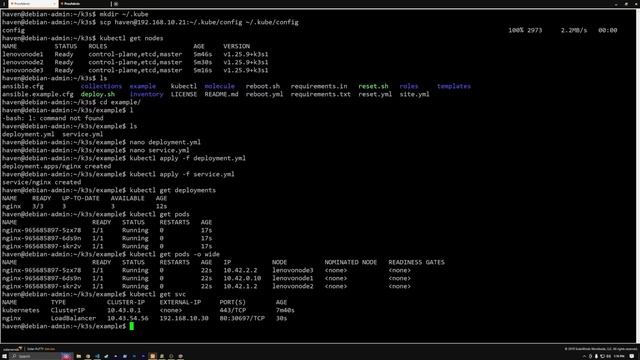Image resolution: width=640 pixels, height=360 pixels.
Task: Click the 'READINESS GATES' column header
Action: (x=416, y=262)
